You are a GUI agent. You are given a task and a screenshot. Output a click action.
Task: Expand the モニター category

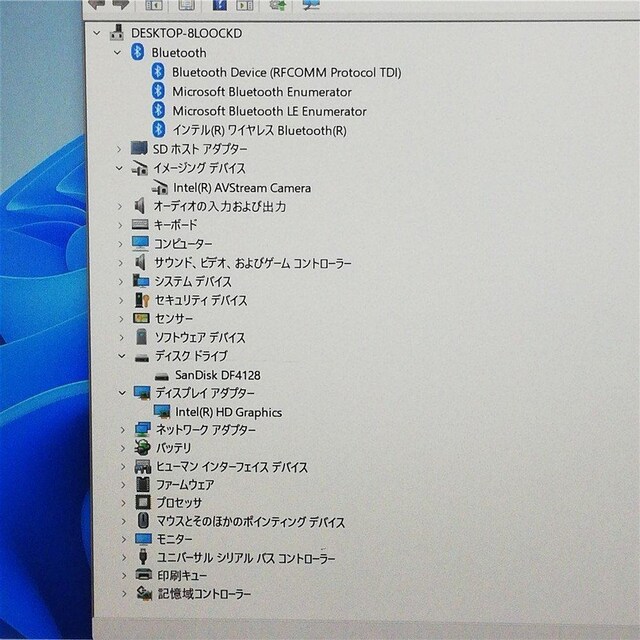124,539
